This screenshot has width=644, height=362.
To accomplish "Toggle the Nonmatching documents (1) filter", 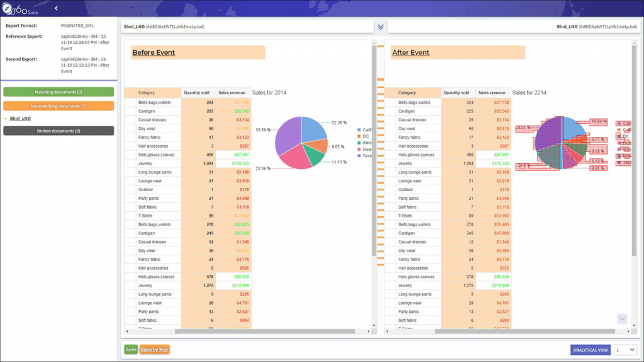I will pyautogui.click(x=58, y=106).
